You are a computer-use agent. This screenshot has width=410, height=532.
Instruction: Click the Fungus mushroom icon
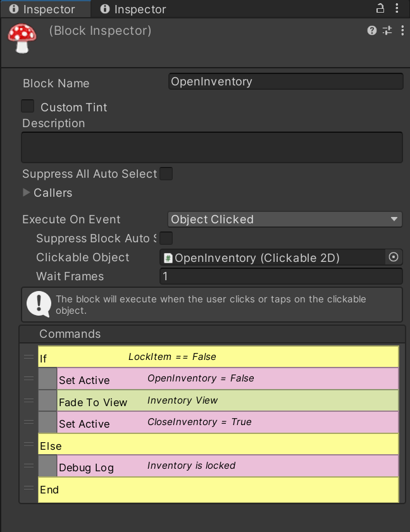[x=22, y=38]
